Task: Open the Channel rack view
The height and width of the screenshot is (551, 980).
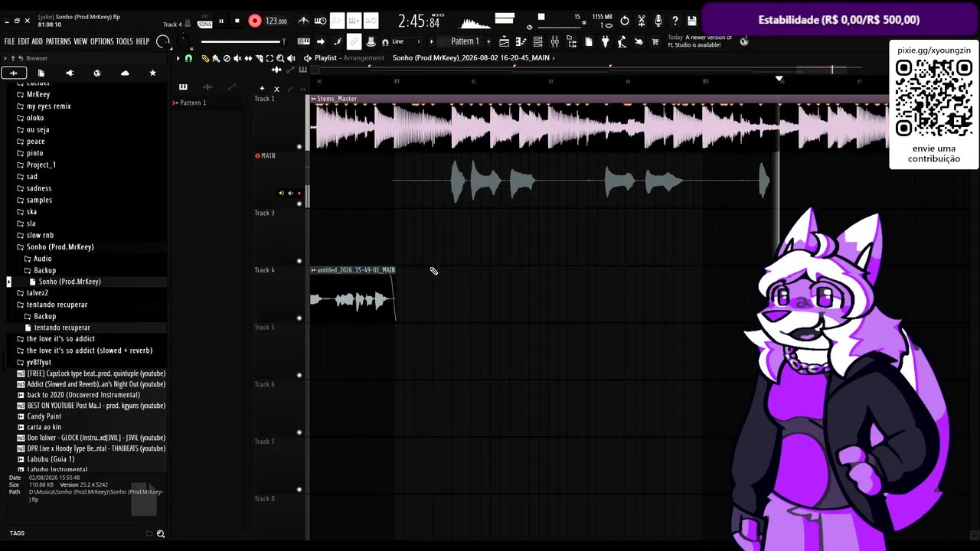Action: point(538,41)
